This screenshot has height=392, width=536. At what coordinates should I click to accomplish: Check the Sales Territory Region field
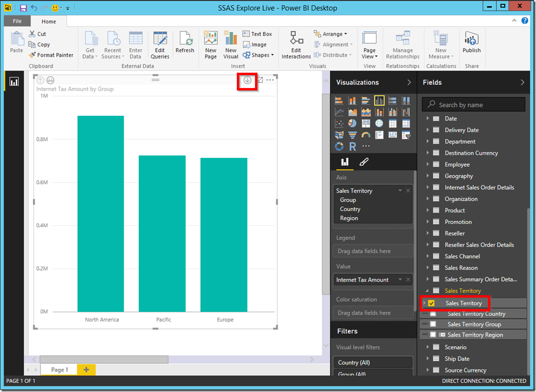pyautogui.click(x=433, y=335)
